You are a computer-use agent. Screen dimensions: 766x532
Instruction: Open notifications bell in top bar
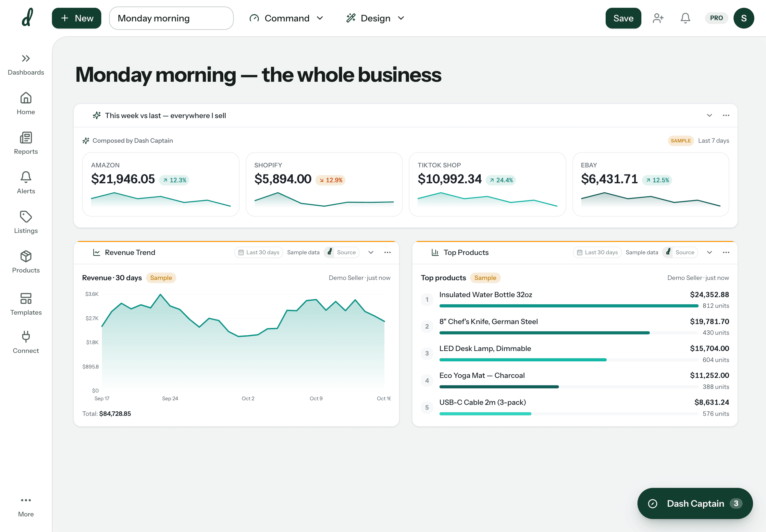(685, 18)
